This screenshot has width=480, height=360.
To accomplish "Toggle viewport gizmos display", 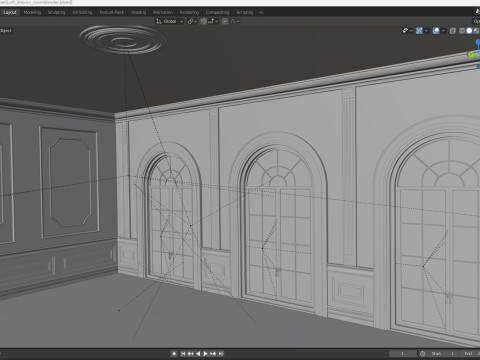I will click(x=419, y=31).
